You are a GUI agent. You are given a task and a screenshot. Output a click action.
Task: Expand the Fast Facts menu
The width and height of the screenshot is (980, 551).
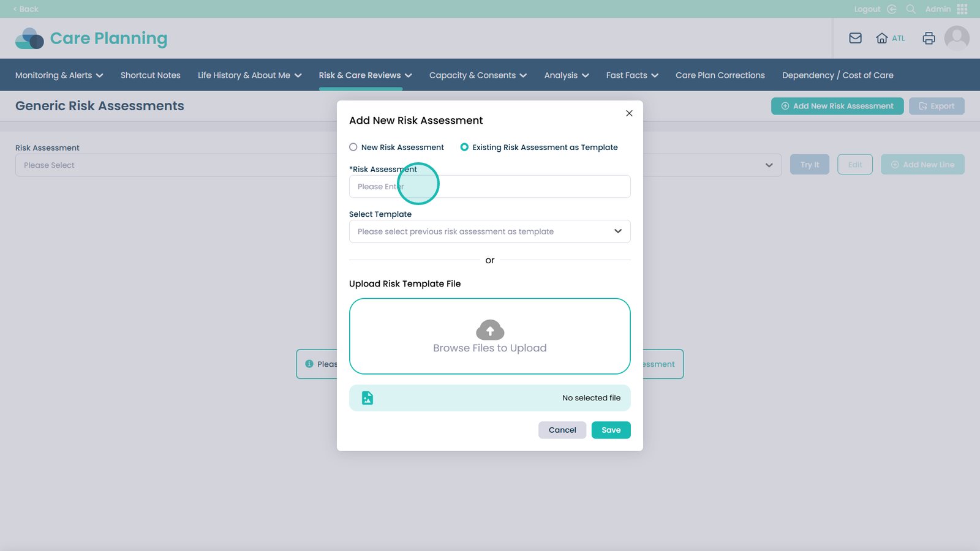pyautogui.click(x=631, y=75)
